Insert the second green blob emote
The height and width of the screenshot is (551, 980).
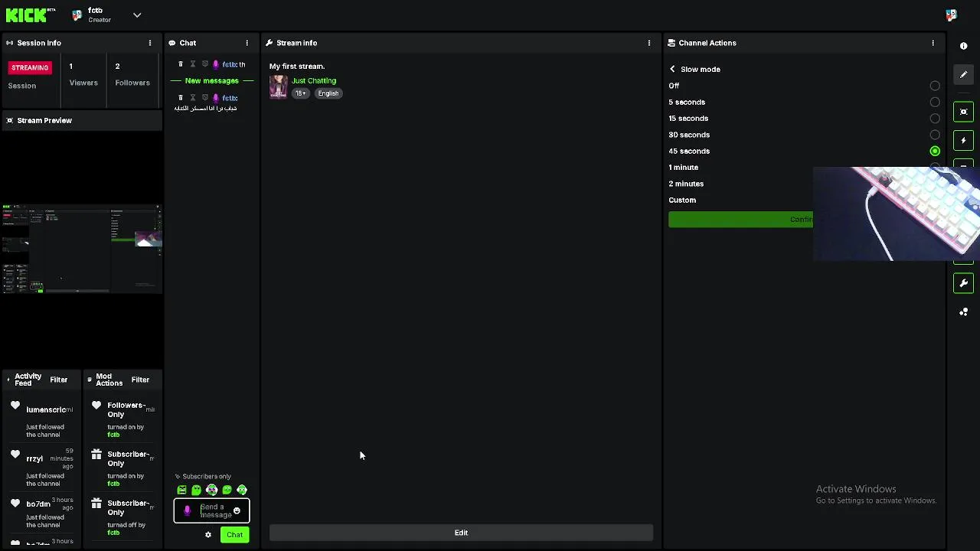pyautogui.click(x=197, y=490)
